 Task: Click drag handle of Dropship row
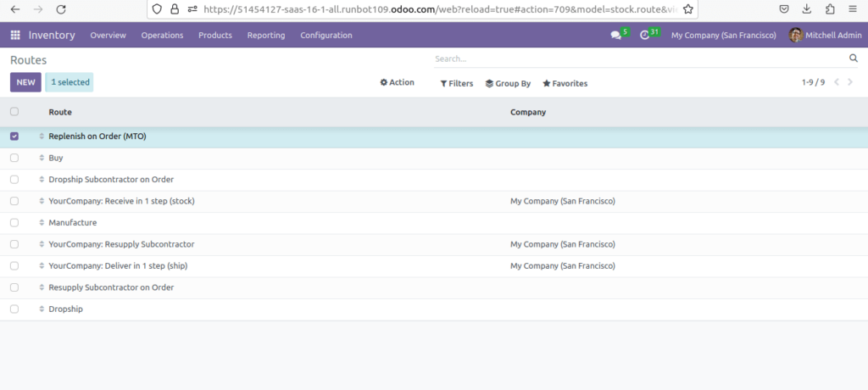point(42,309)
